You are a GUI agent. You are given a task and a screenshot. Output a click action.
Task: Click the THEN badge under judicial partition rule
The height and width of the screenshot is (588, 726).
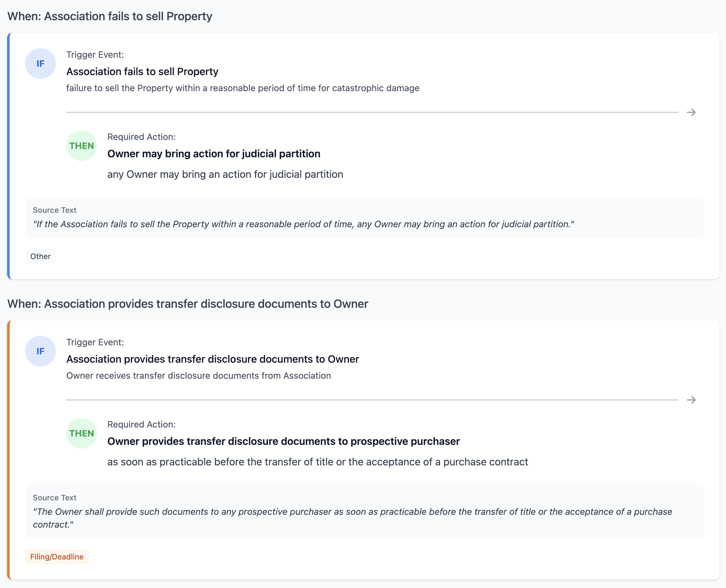(x=81, y=146)
